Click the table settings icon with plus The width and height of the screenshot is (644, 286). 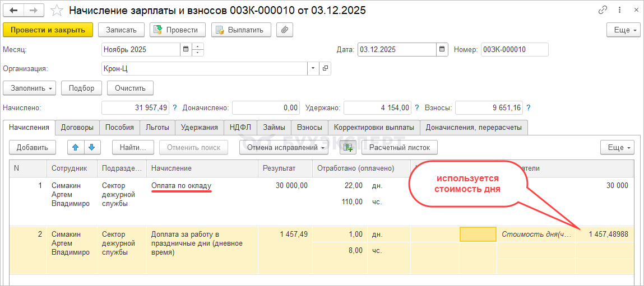[x=348, y=147]
